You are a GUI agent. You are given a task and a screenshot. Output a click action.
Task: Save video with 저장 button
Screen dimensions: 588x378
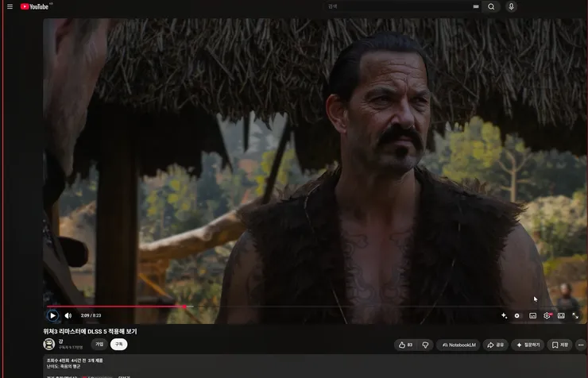coord(560,345)
